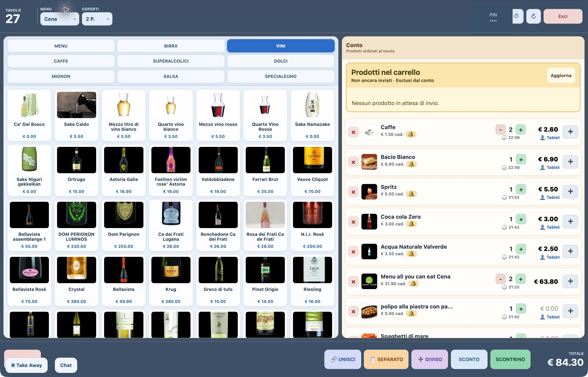This screenshot has width=588, height=377.
Task: Click the SEPARATO button
Action: 386,359
